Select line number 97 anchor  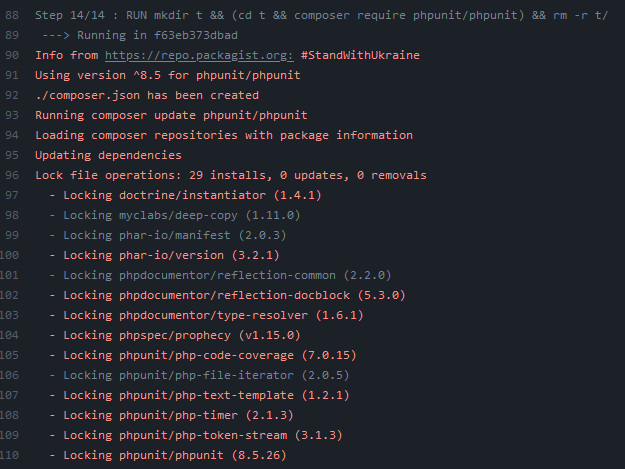12,195
